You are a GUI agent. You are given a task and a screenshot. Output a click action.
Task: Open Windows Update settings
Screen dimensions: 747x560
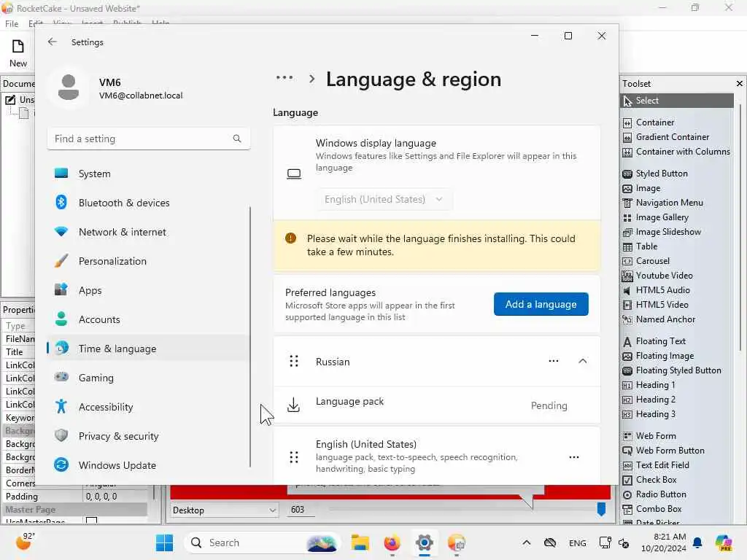point(149,465)
